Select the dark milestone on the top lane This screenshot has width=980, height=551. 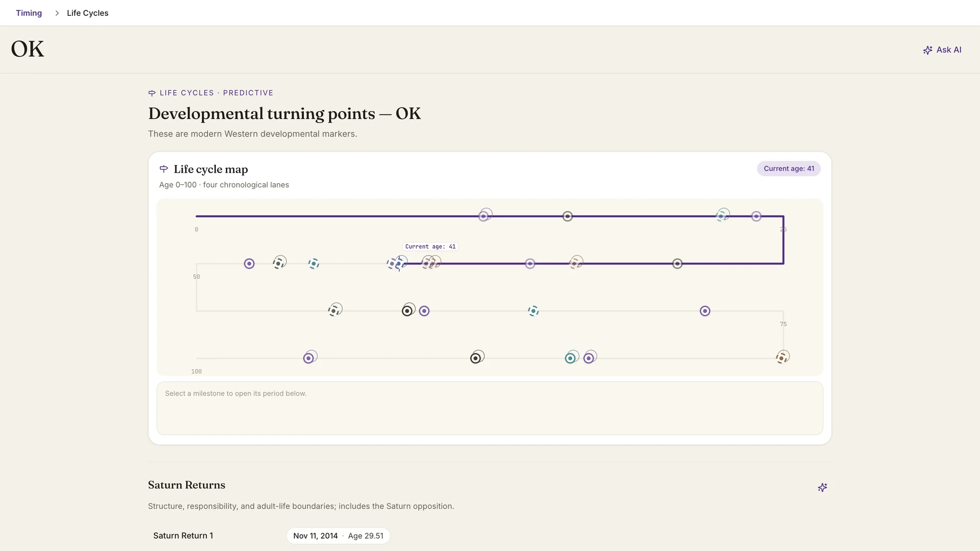click(x=567, y=216)
